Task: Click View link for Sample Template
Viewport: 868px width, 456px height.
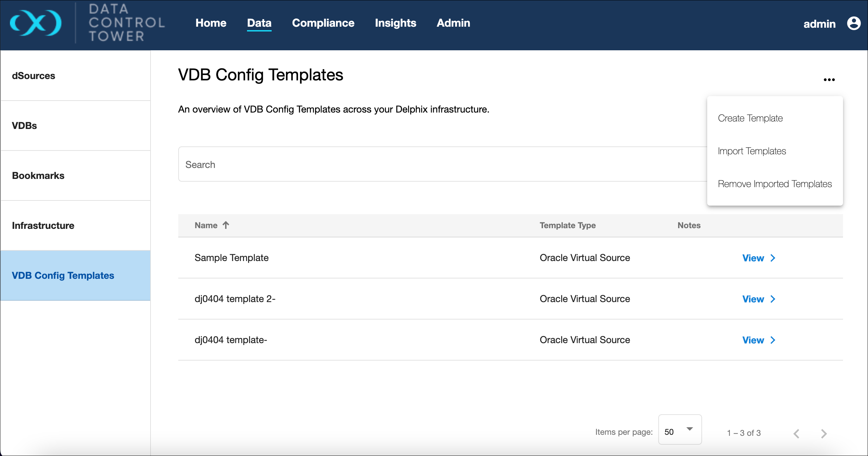Action: pyautogui.click(x=753, y=258)
